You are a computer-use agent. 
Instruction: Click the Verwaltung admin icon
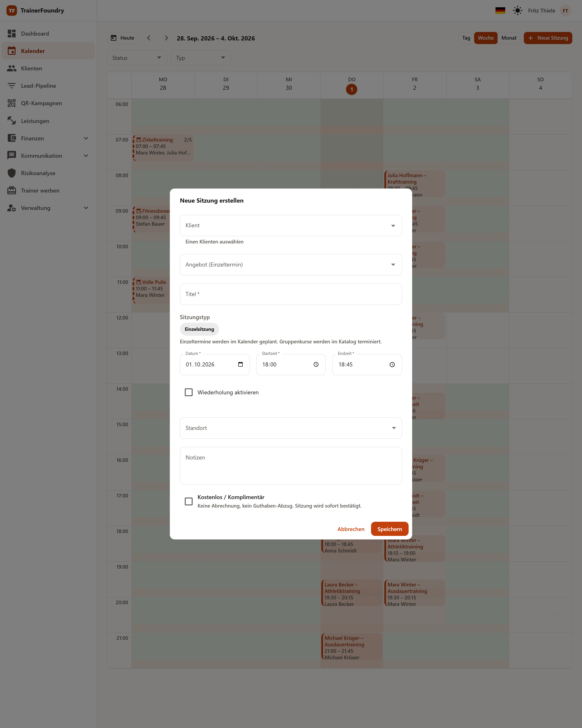pos(12,208)
